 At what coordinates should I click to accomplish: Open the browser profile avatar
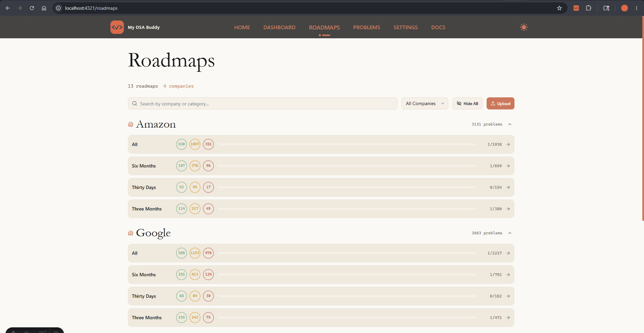(x=625, y=8)
